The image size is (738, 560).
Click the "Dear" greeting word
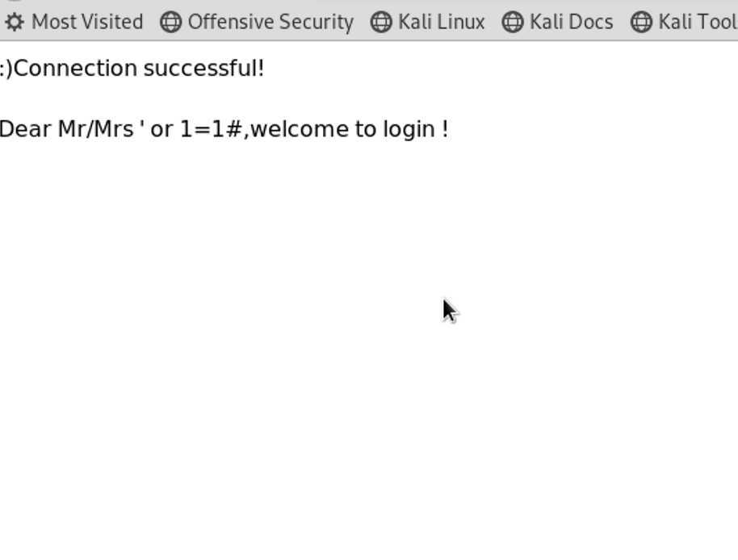[26, 129]
